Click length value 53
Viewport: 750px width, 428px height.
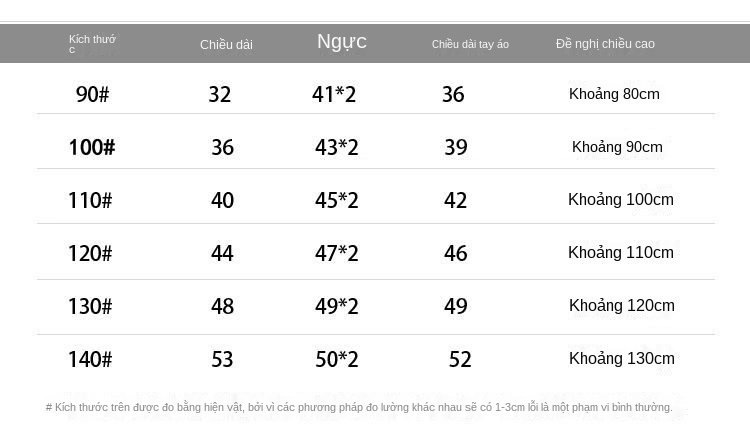(222, 359)
